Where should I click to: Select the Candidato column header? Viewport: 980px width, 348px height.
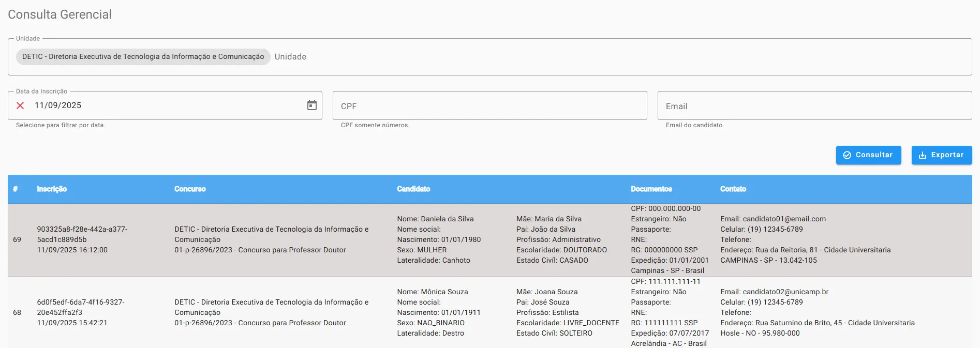coord(413,189)
